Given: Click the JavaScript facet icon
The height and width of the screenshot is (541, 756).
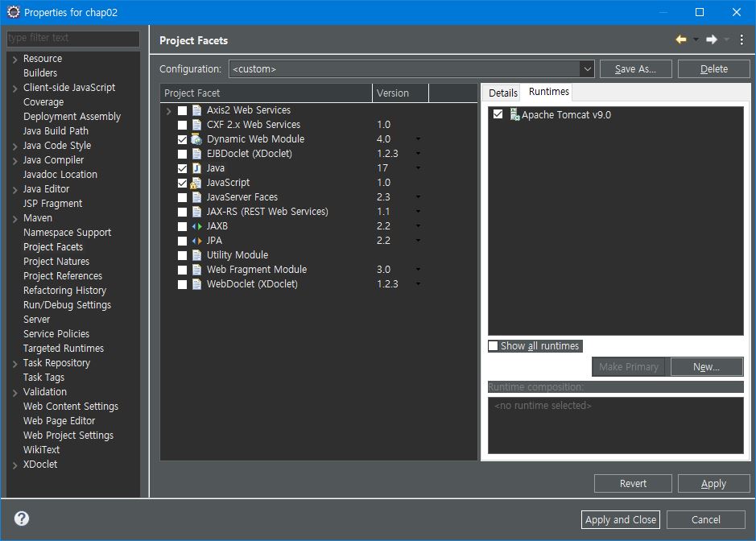Looking at the screenshot, I should coord(196,183).
